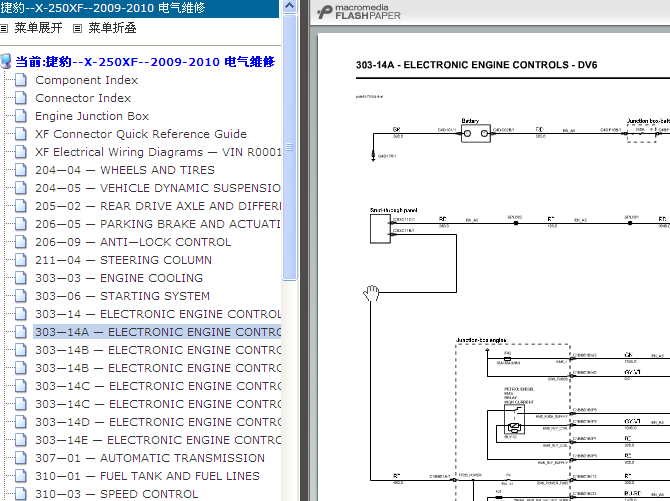Select 303-14E Electronic Engine Controls
Viewport: 670px width, 501px height.
click(x=158, y=440)
